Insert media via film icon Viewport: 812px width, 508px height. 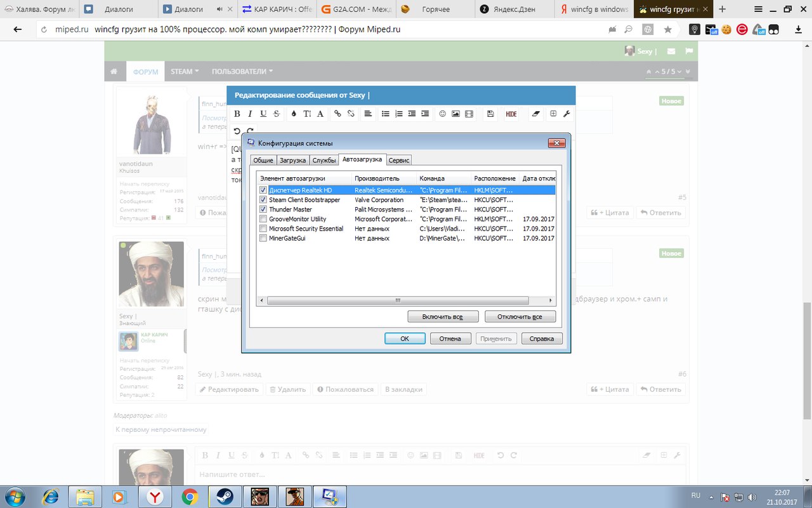point(469,114)
